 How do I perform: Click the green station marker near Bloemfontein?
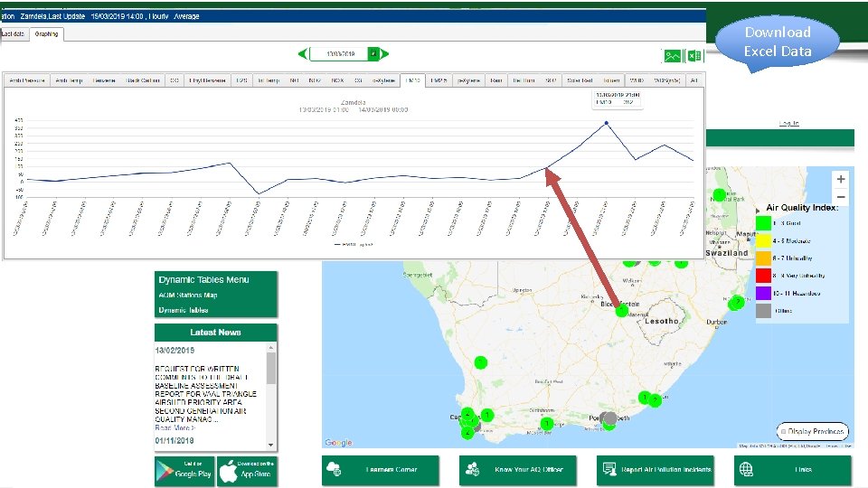622,311
